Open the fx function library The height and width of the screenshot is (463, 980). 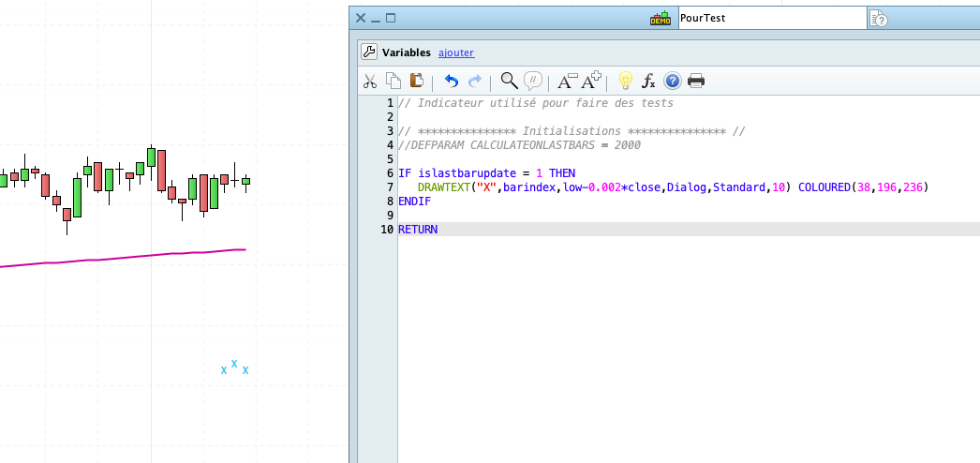pyautogui.click(x=648, y=82)
